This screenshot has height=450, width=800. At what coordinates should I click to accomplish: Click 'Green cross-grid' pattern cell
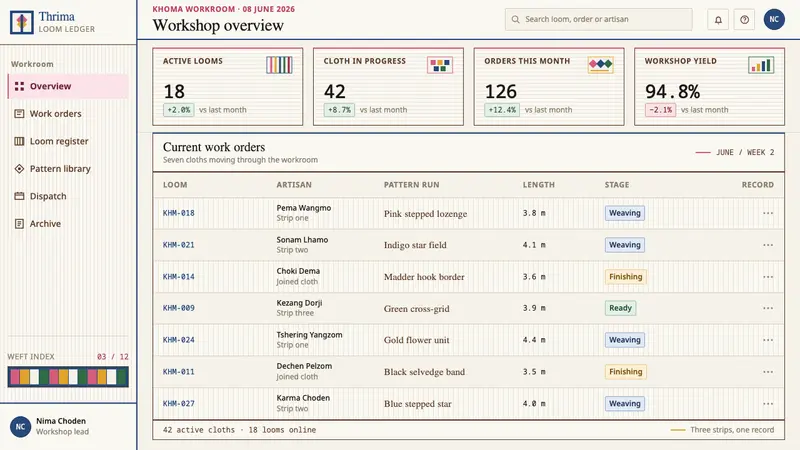tap(416, 309)
